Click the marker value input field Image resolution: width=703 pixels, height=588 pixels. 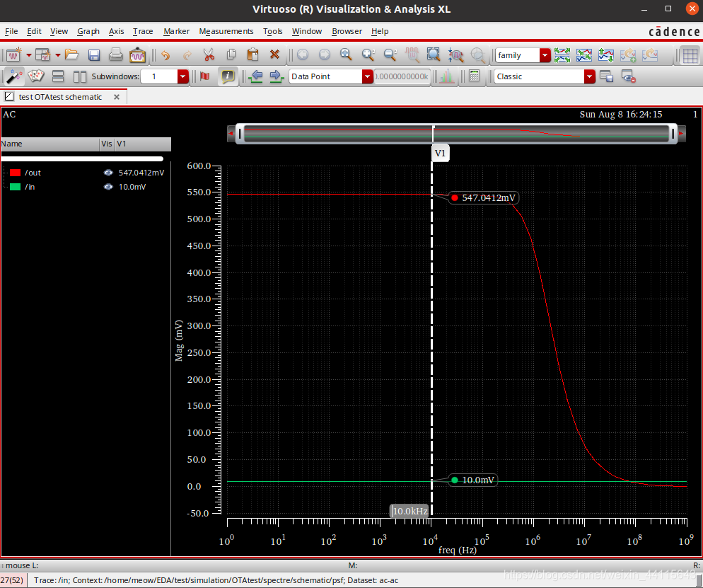click(402, 76)
